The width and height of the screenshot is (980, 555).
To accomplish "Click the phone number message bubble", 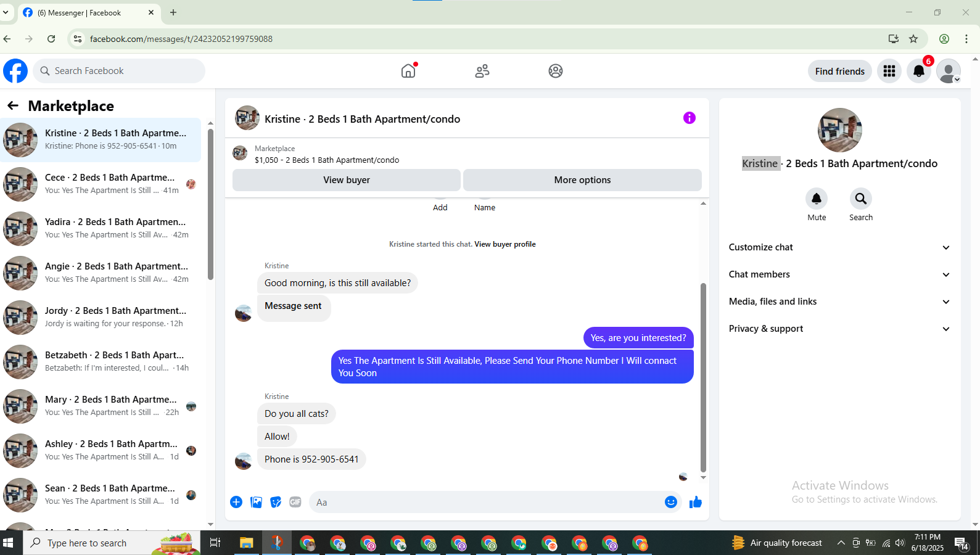I will pos(311,459).
